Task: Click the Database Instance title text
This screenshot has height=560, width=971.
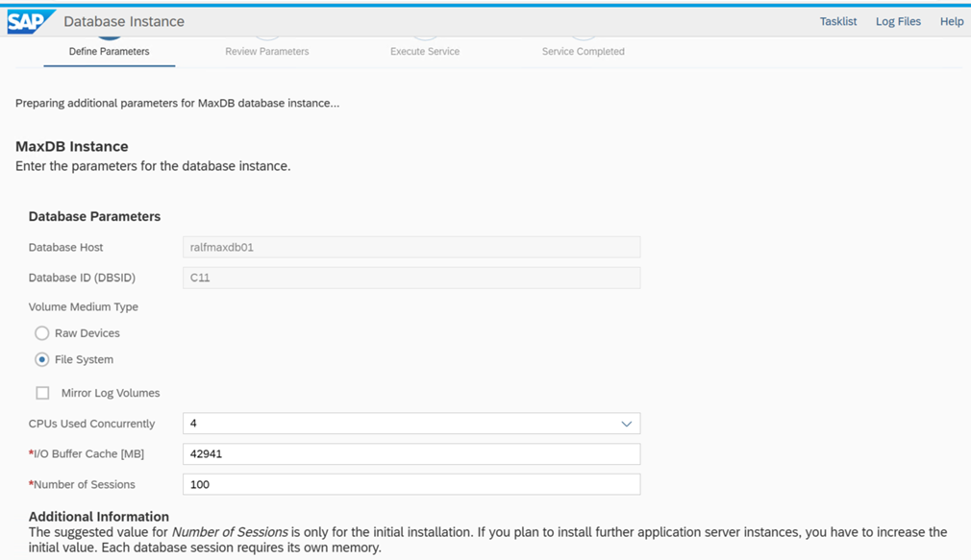Action: pos(124,22)
